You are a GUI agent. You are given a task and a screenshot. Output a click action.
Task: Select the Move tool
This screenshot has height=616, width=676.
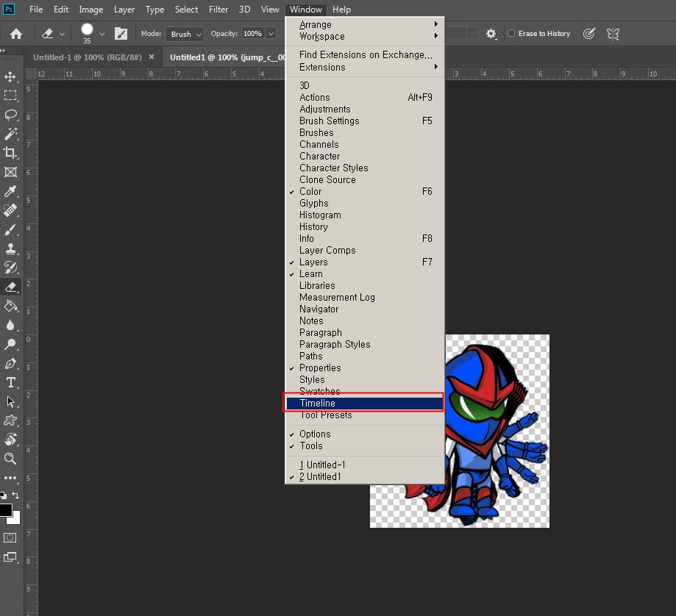(x=10, y=76)
